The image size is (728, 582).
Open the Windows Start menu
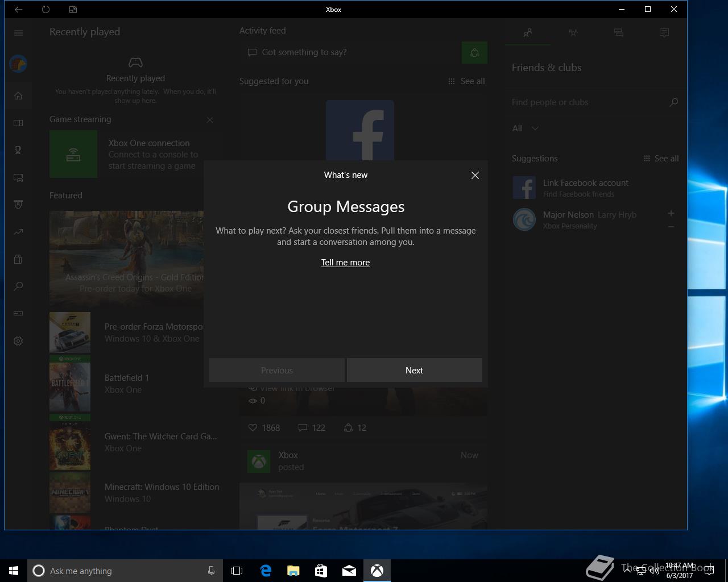(x=14, y=571)
